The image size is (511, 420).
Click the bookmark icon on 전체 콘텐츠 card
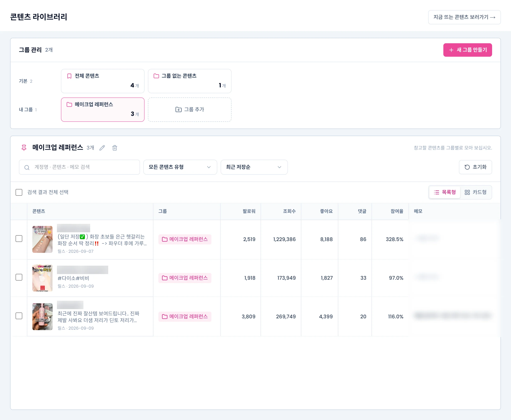click(x=69, y=76)
